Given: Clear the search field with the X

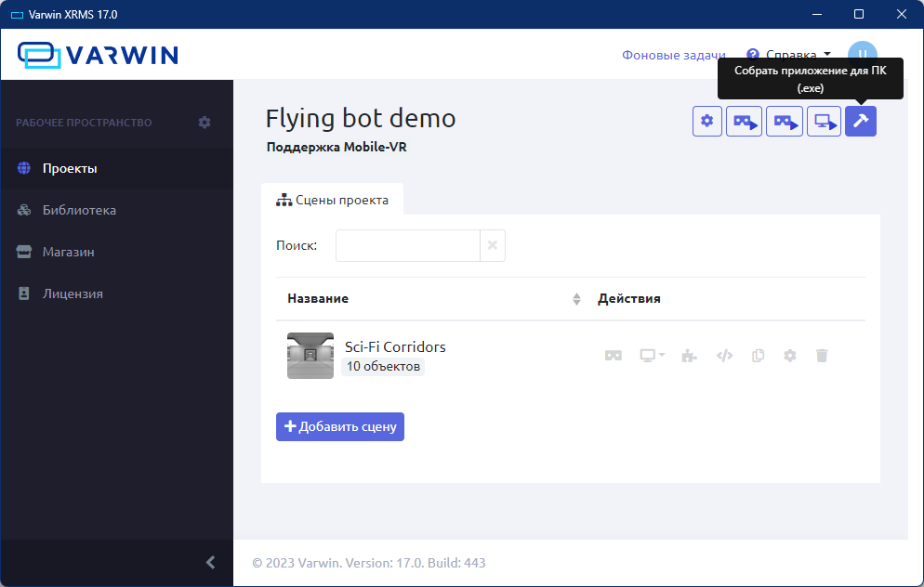Looking at the screenshot, I should (493, 245).
